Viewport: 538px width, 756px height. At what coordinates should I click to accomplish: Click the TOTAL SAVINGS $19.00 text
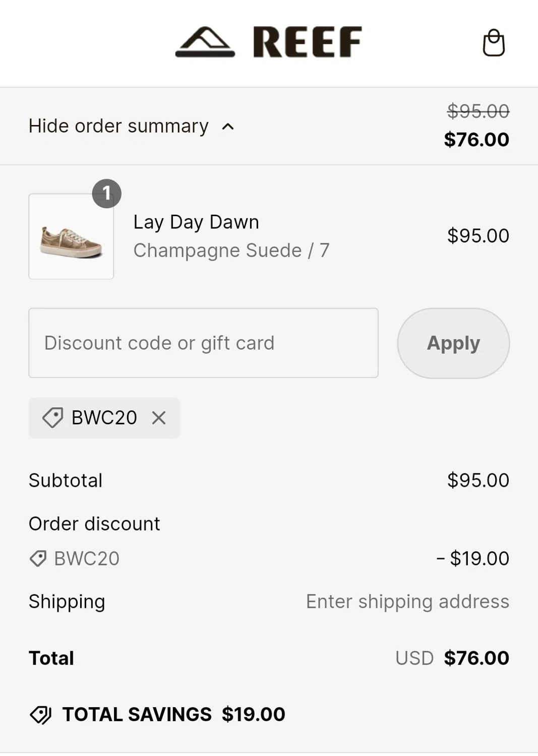coord(173,715)
